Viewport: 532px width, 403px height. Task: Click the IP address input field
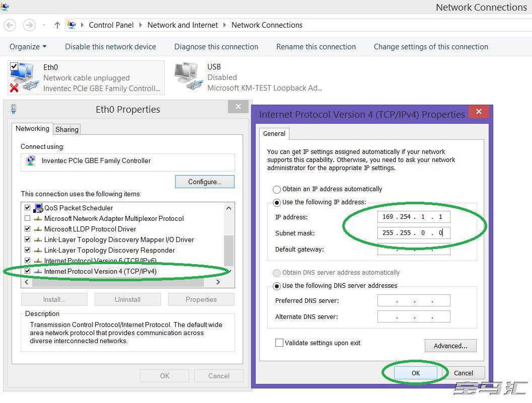point(414,217)
